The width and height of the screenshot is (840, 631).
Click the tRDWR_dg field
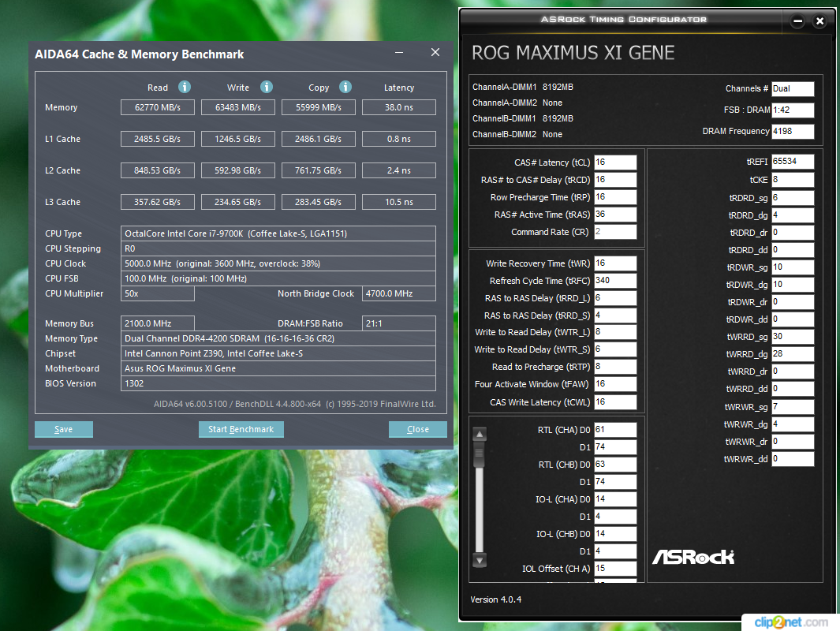click(x=793, y=285)
